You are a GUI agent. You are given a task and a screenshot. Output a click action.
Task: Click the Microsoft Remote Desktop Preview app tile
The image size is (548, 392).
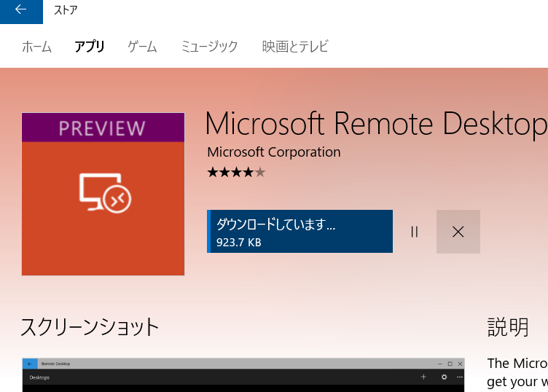point(103,194)
